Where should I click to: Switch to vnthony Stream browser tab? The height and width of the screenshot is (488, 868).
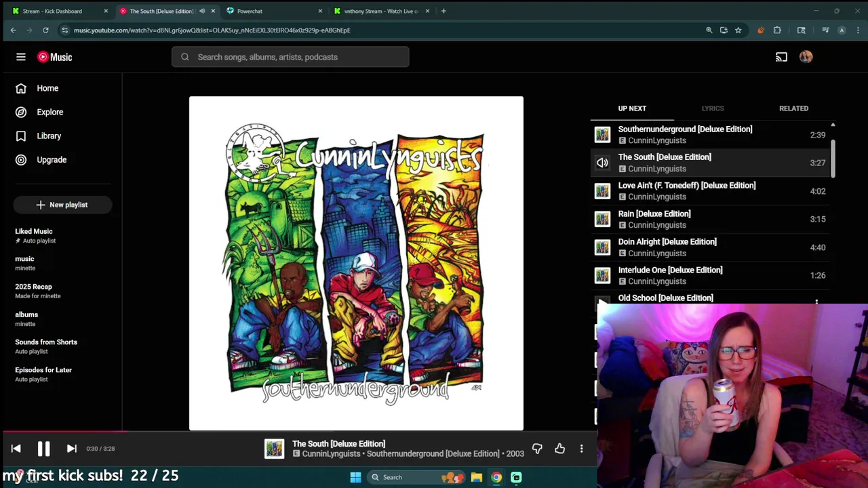(x=381, y=11)
